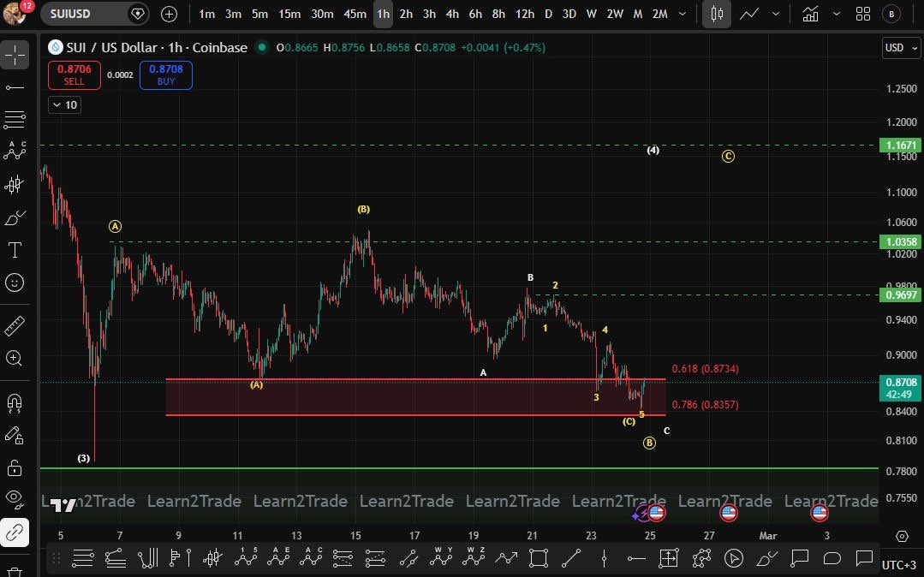Viewport: 924px width, 577px height.
Task: Select the Brush tool in left sidebar
Action: 15,218
